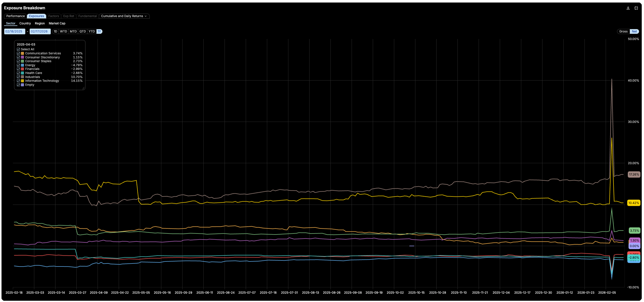644x302 pixels.
Task: Edit the start date 02/18/2025 field
Action: (x=15, y=31)
